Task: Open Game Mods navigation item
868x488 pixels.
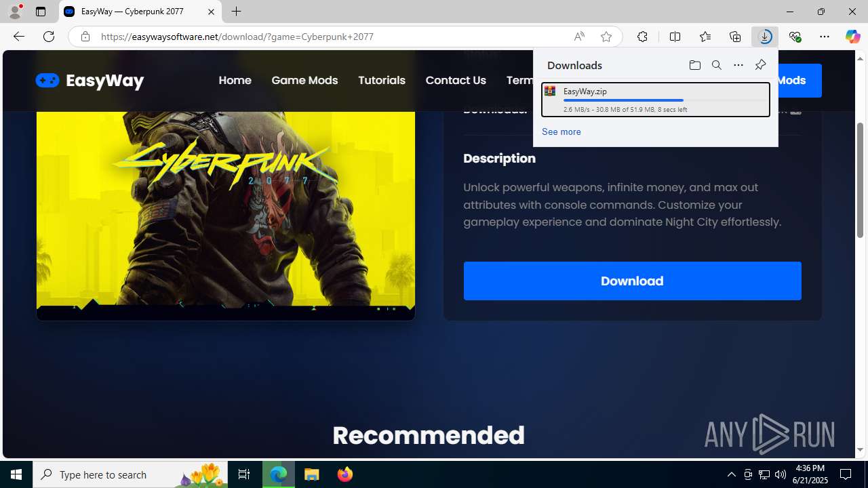Action: tap(304, 80)
